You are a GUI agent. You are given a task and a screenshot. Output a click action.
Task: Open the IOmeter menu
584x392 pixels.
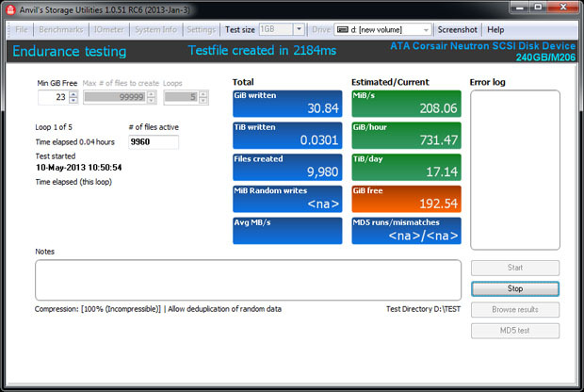pos(108,29)
